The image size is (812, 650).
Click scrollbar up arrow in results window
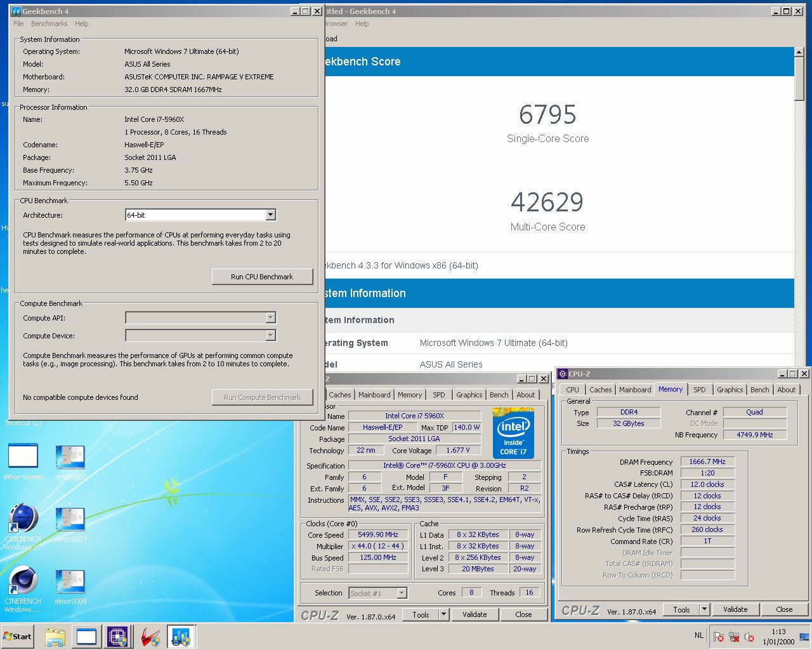(799, 53)
